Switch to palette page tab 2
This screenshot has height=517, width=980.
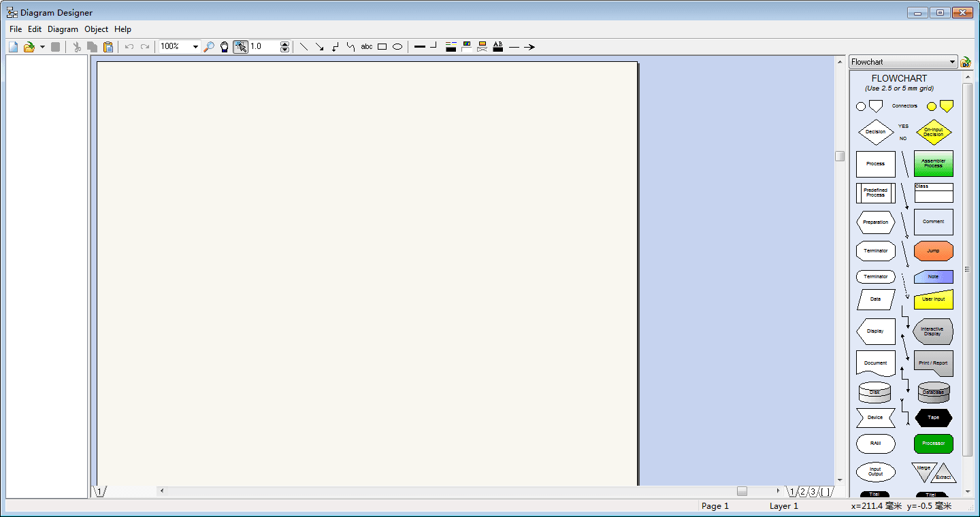(x=802, y=492)
